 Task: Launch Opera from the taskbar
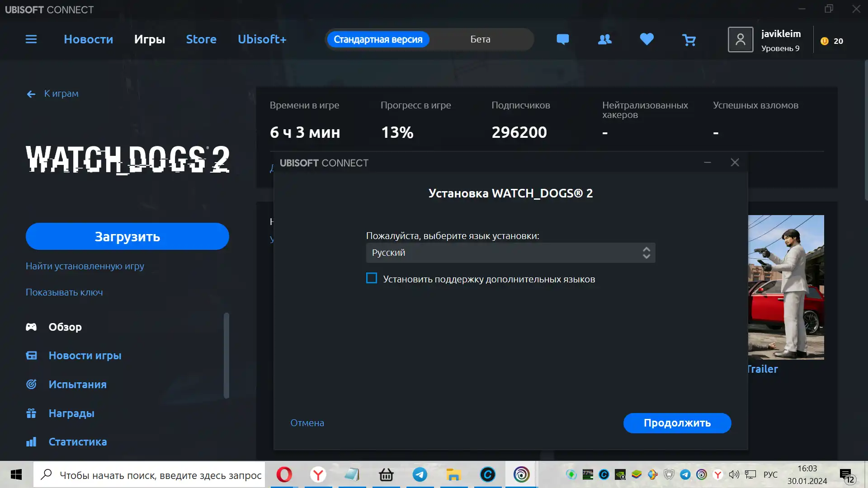tap(284, 474)
